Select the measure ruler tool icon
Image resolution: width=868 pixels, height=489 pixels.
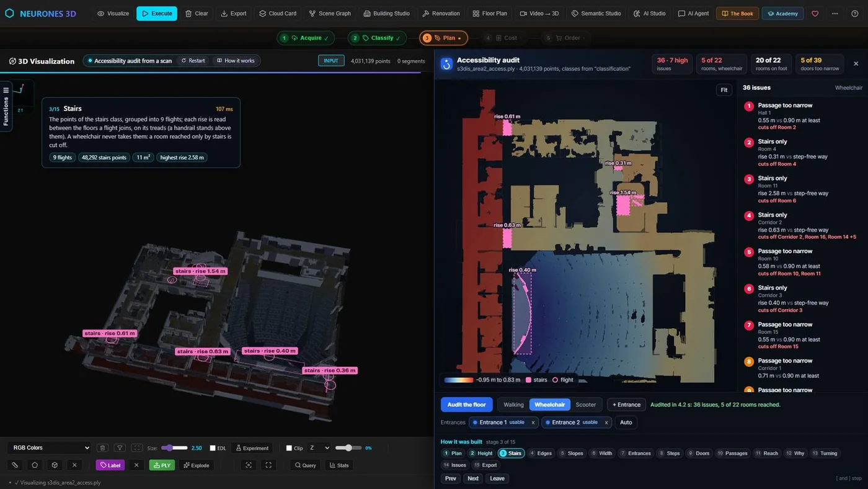coord(15,465)
